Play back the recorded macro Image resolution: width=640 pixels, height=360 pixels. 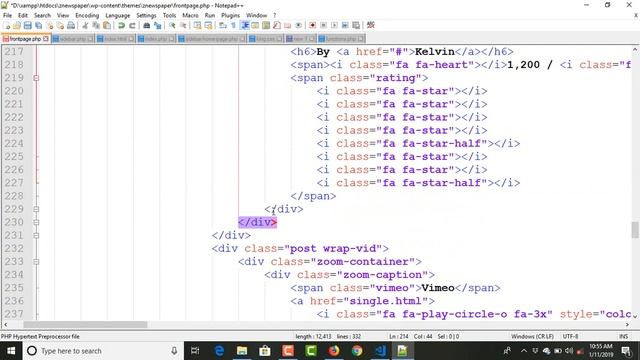tap(334, 25)
